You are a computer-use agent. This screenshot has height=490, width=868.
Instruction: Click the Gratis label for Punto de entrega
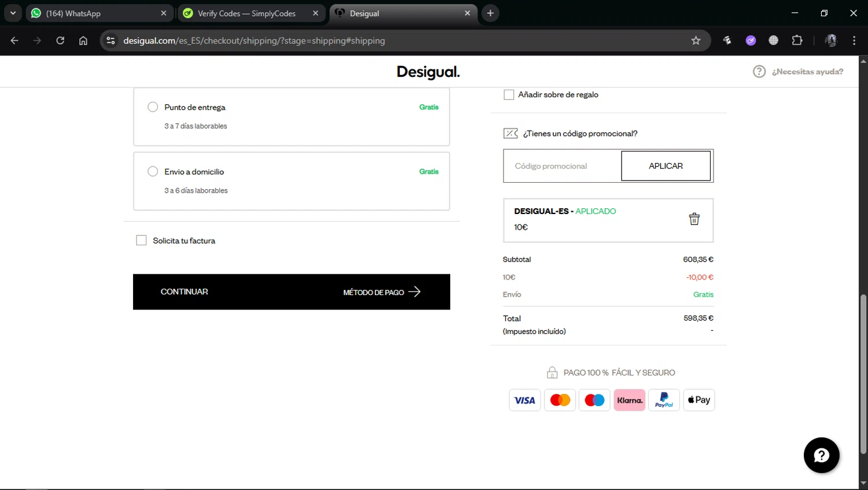point(429,107)
